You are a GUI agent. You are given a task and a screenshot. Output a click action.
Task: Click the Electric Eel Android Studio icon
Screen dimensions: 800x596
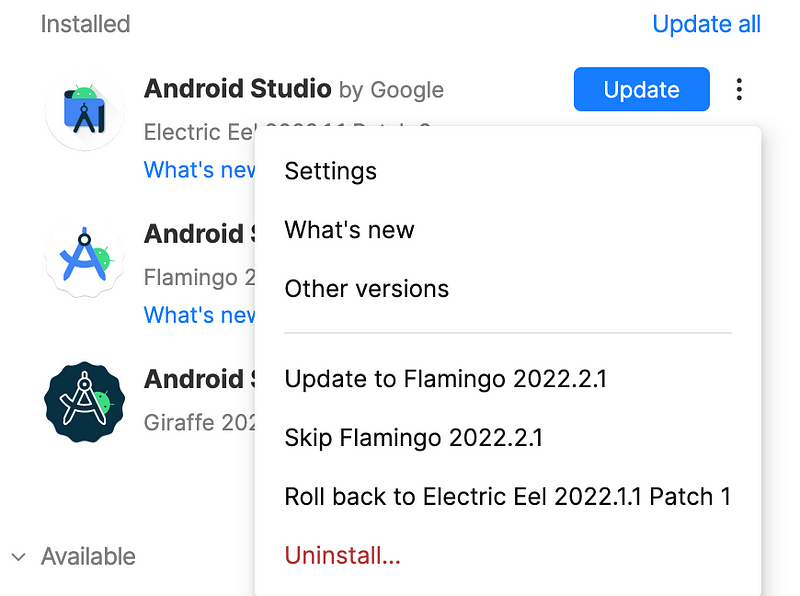85,111
